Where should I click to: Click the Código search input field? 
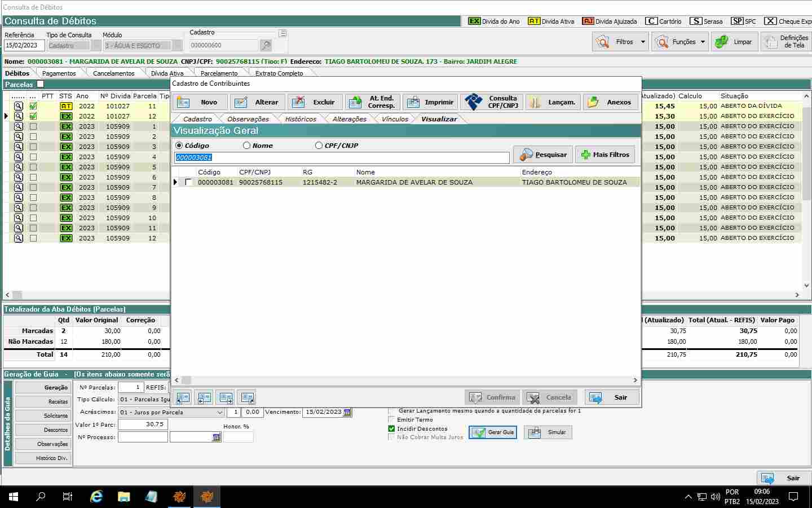tap(342, 157)
